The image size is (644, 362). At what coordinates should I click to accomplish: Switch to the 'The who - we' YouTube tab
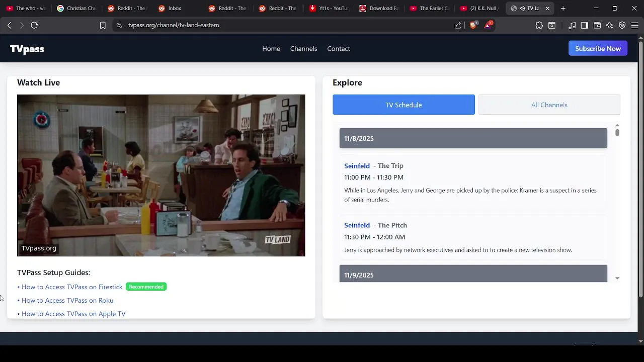point(26,8)
